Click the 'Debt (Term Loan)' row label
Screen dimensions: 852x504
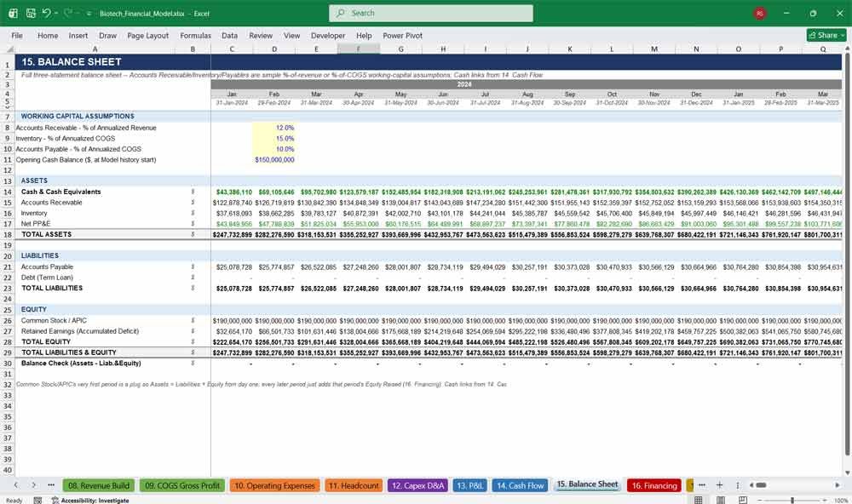tap(47, 278)
